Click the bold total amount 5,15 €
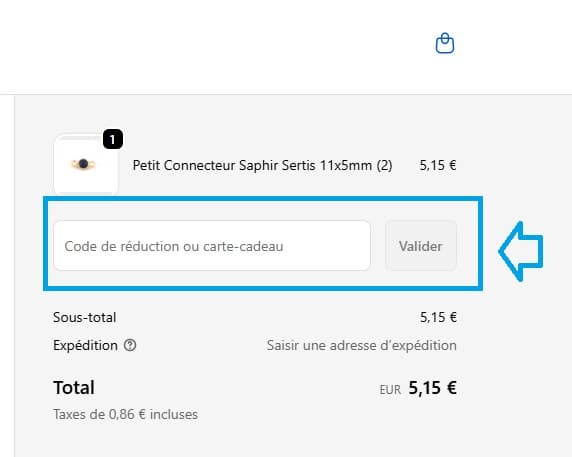 (432, 387)
